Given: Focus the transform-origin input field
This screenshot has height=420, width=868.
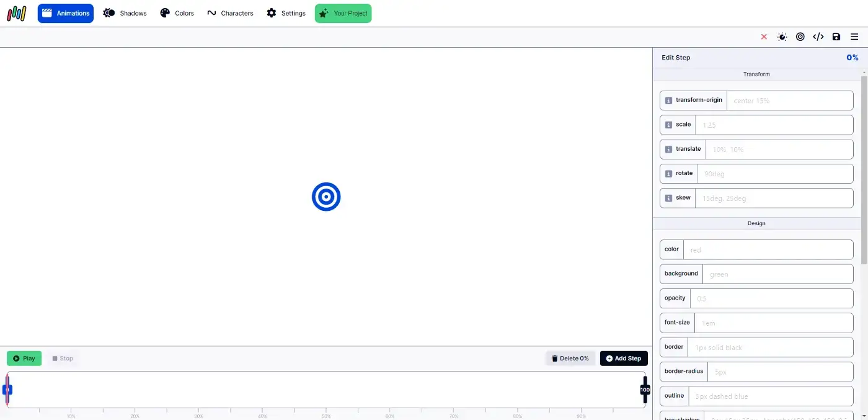Looking at the screenshot, I should pos(790,101).
